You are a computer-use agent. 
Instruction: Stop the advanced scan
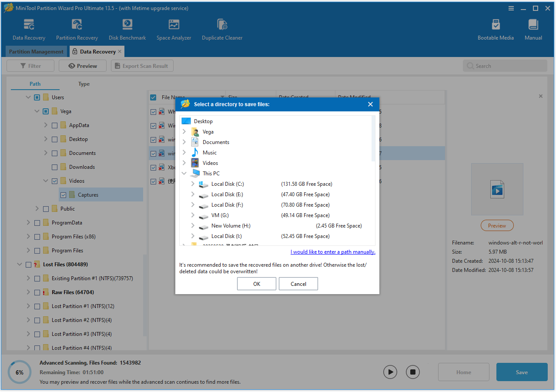[x=412, y=372]
